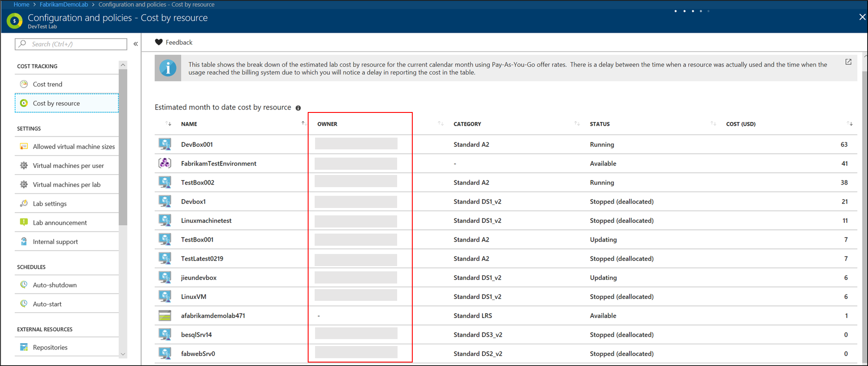This screenshot has width=868, height=366.
Task: Open the Cost trend menu item
Action: coord(67,84)
